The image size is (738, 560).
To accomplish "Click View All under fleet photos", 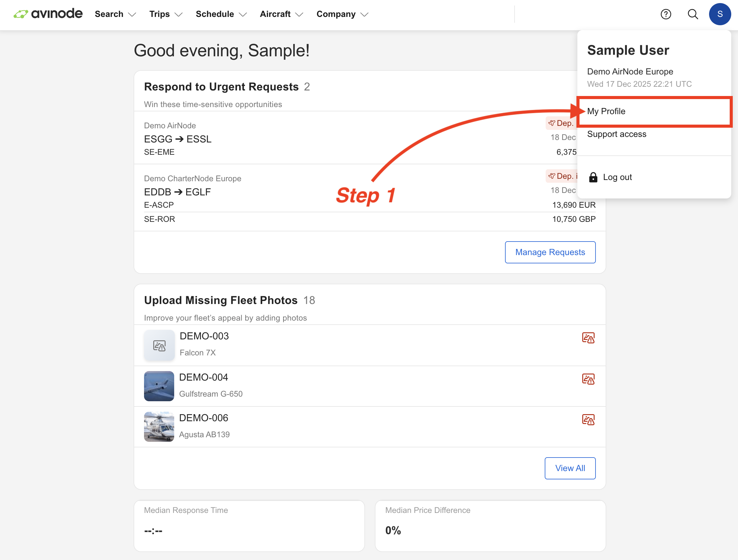I will pos(570,468).
